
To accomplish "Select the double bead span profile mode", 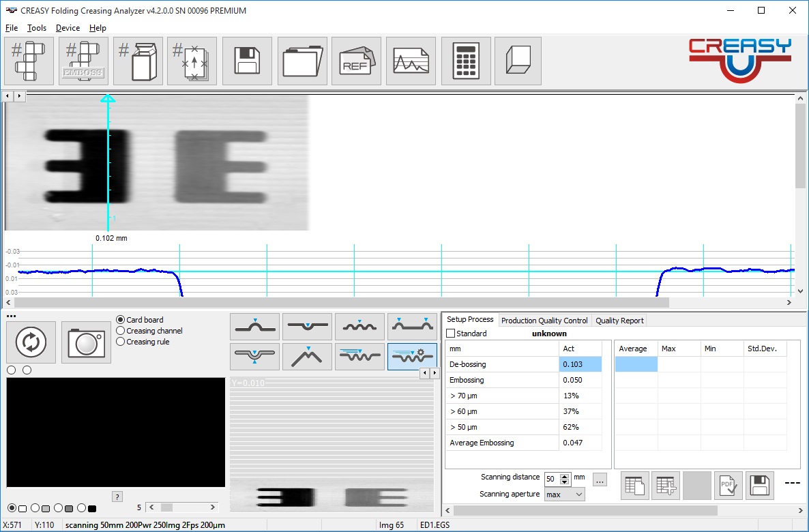I will [x=412, y=327].
